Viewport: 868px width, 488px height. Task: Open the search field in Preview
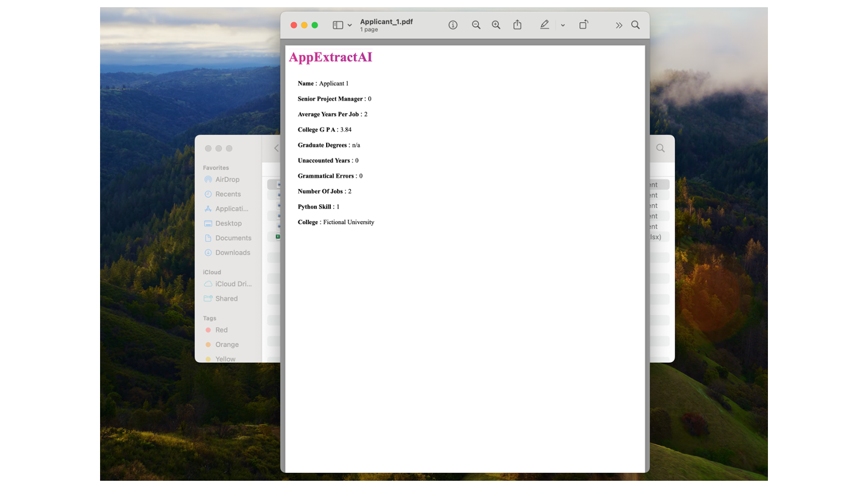(x=635, y=25)
